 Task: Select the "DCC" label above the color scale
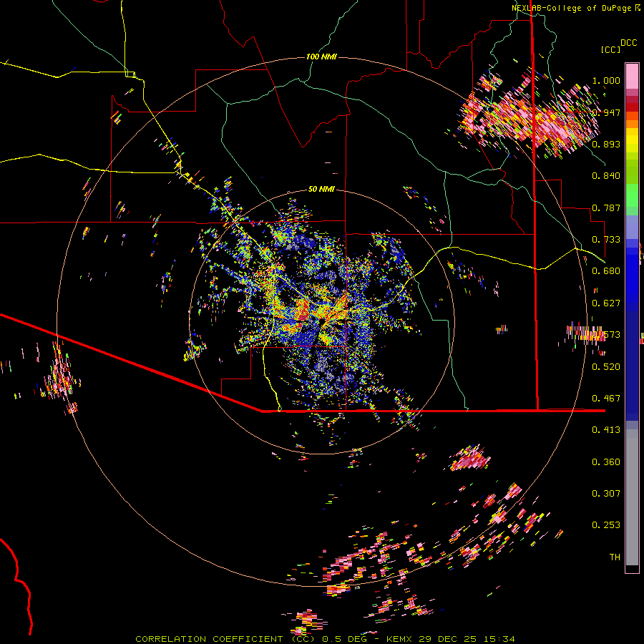[628, 43]
